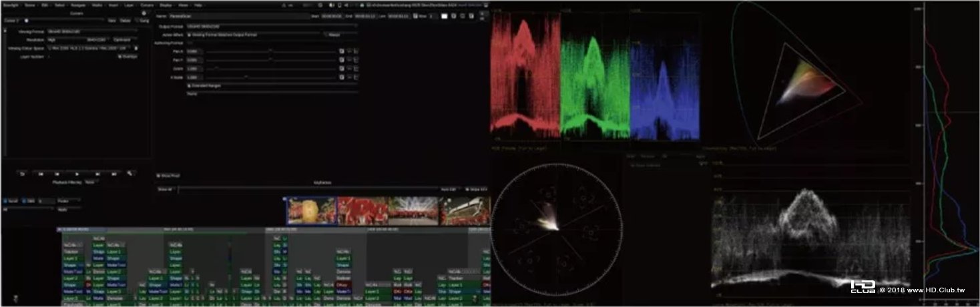Open the Cursors menu
The image size is (980, 307).
click(147, 5)
